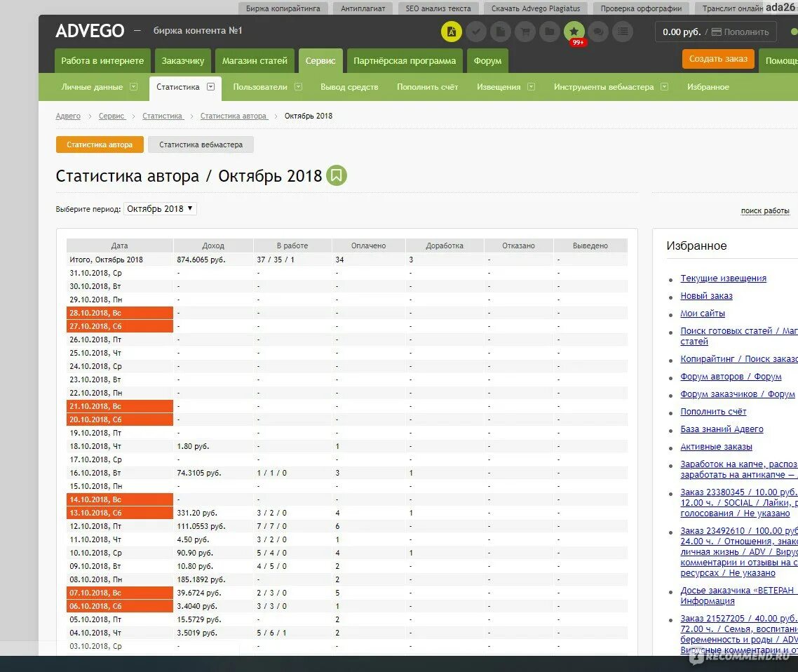Open the Транслит онлайн top link
798x672 pixels.
pyautogui.click(x=733, y=8)
